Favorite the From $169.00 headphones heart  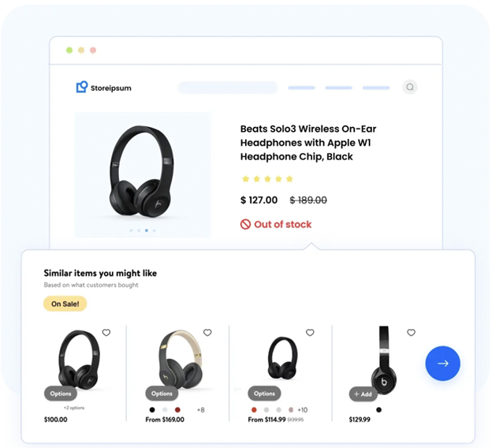(x=207, y=333)
